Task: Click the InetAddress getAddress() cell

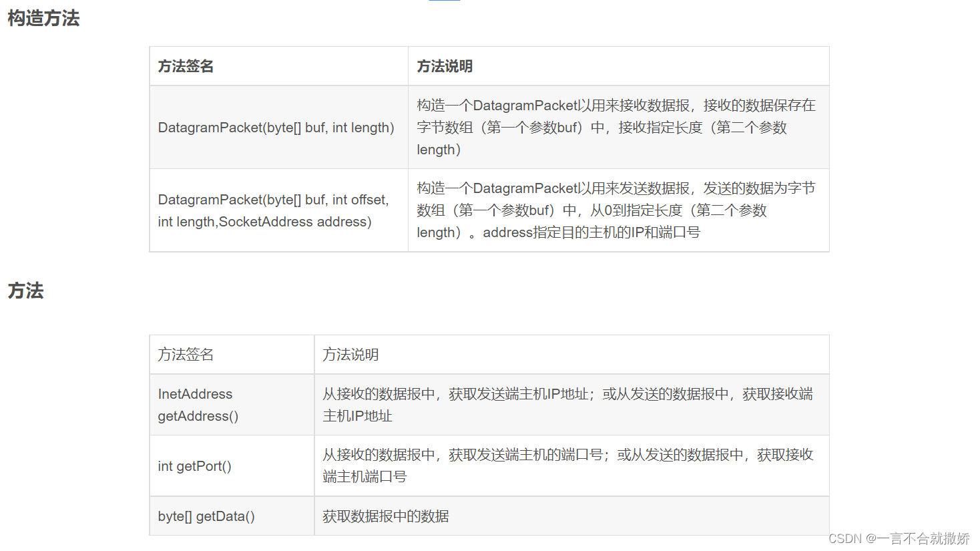Action: click(x=198, y=405)
